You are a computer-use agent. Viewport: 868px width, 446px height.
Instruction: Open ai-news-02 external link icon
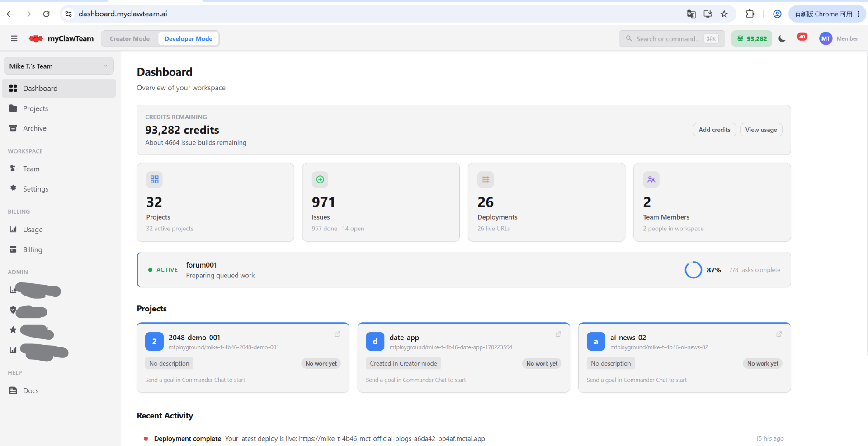779,334
